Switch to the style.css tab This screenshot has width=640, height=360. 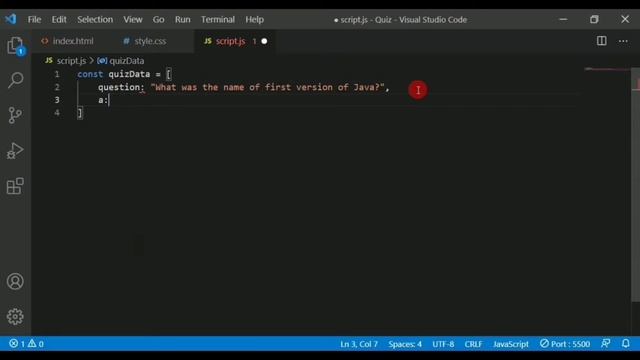pyautogui.click(x=150, y=41)
